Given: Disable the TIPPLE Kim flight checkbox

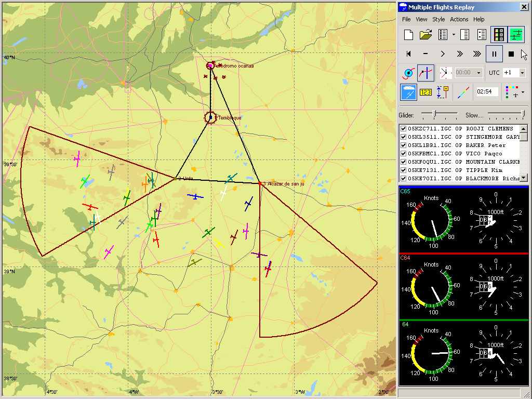Looking at the screenshot, I should (x=403, y=170).
